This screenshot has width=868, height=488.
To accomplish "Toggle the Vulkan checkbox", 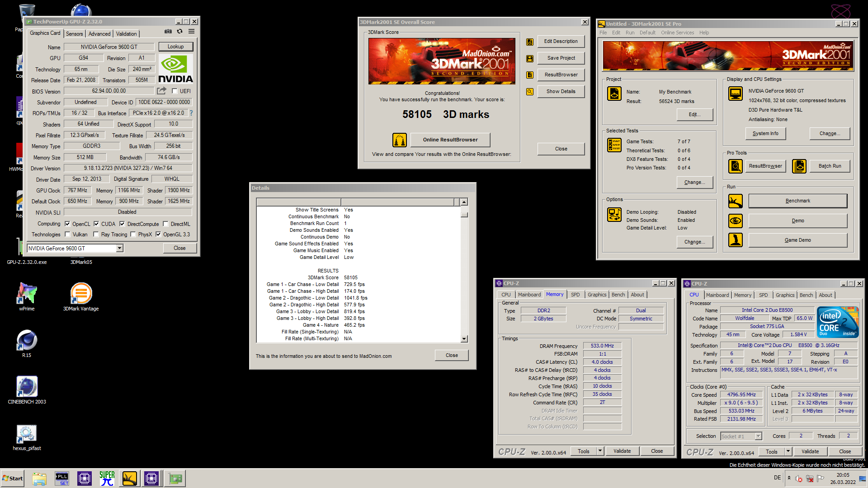I will (x=67, y=235).
